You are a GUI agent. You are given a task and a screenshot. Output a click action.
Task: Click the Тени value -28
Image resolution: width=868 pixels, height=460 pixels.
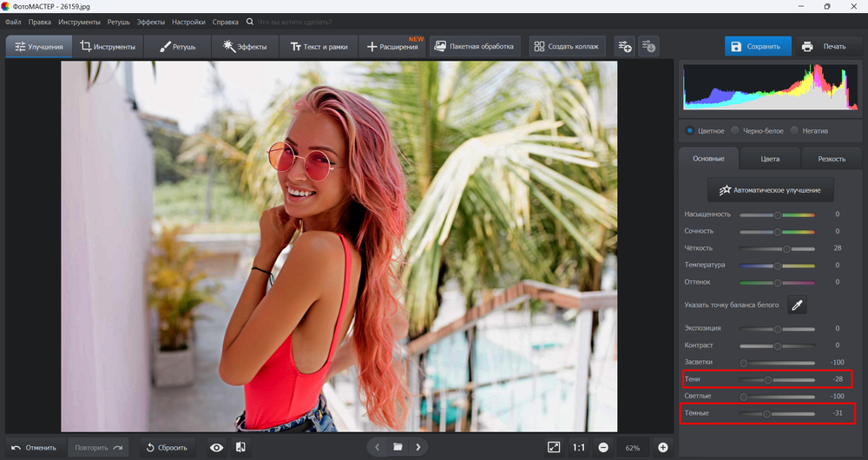click(x=838, y=380)
